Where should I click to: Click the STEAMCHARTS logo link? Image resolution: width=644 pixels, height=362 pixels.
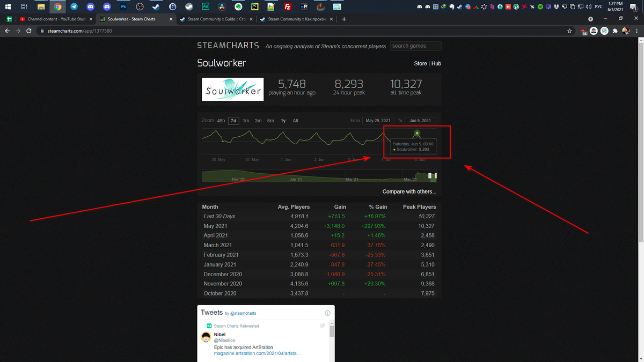pyautogui.click(x=228, y=46)
